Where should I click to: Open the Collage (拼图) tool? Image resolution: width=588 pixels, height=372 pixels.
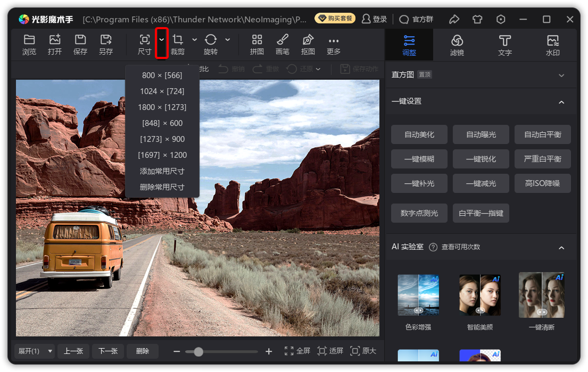[257, 40]
